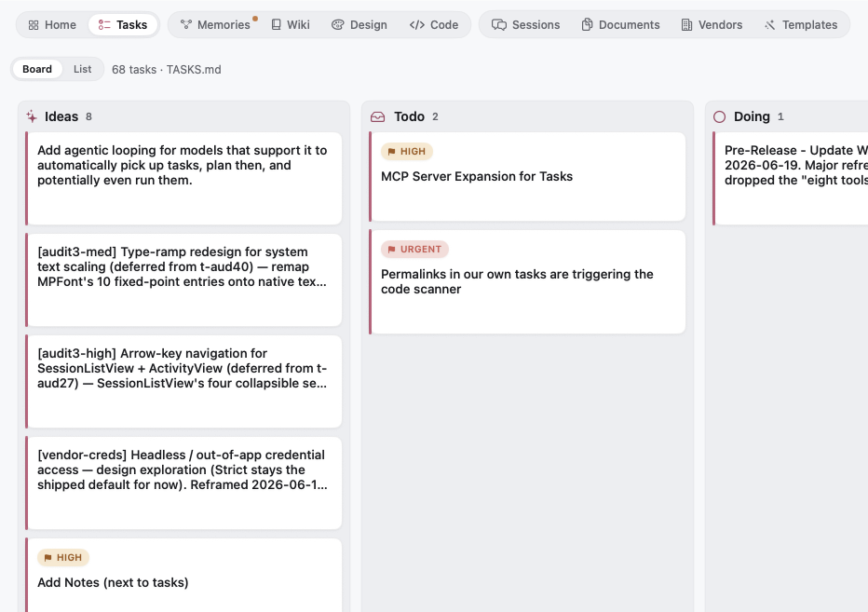The width and height of the screenshot is (868, 612).
Task: Click the HIGH badge on Add Notes card
Action: click(x=63, y=558)
